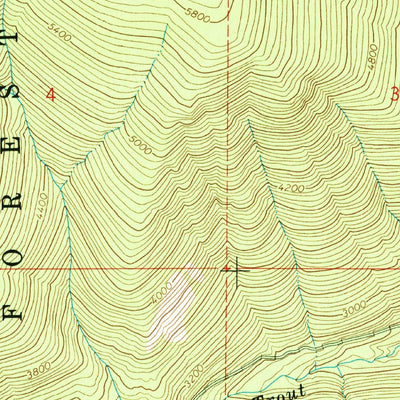Click the 4000 contour elevation label

[162, 293]
